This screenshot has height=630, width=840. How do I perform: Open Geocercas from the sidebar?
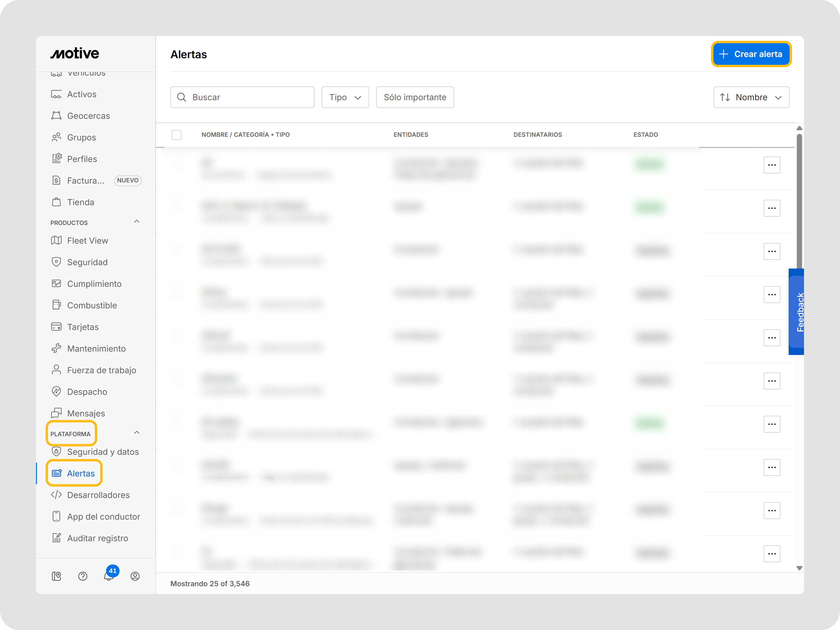(88, 116)
